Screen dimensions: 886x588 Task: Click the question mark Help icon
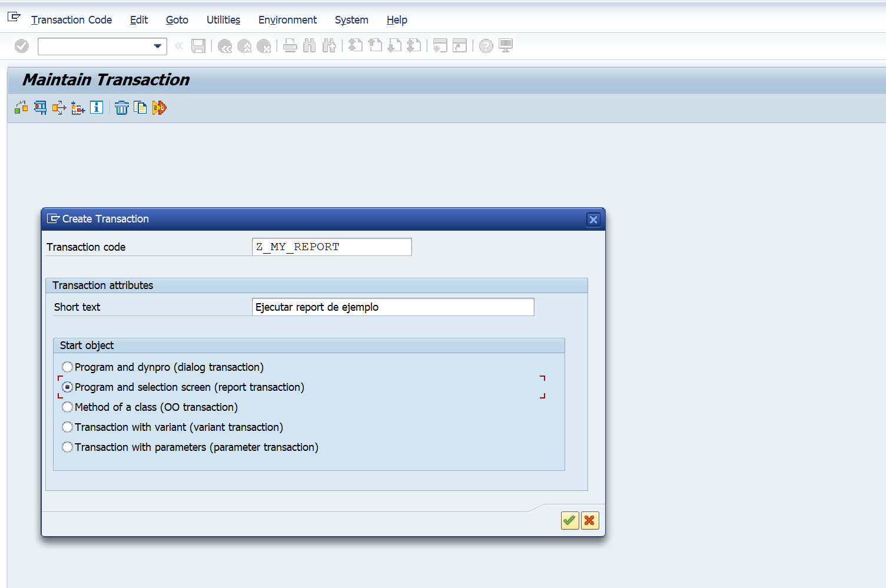point(486,46)
